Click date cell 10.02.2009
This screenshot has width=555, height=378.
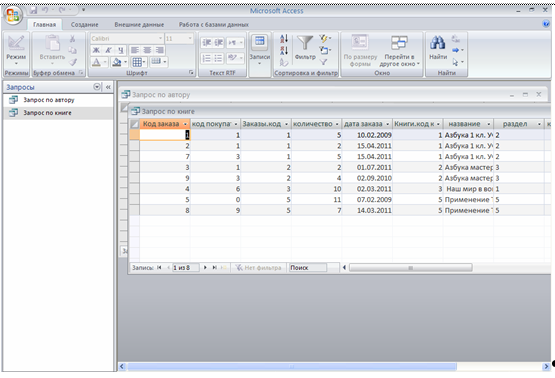click(367, 135)
